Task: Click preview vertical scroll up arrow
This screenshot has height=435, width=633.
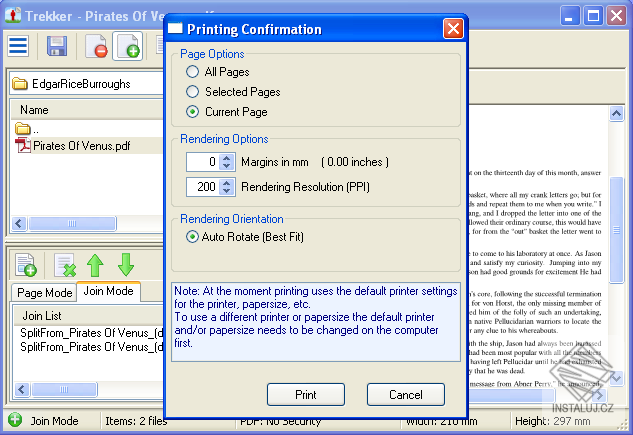Action: (616, 114)
